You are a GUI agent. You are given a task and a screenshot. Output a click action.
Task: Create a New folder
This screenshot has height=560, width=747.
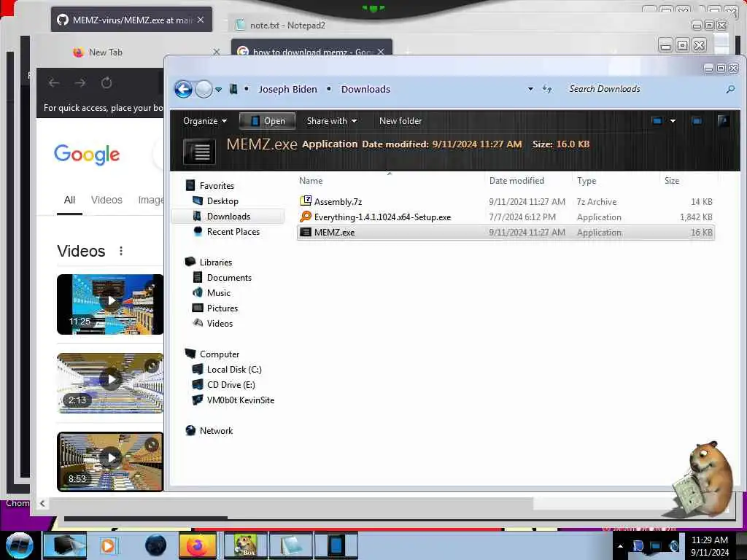[400, 121]
